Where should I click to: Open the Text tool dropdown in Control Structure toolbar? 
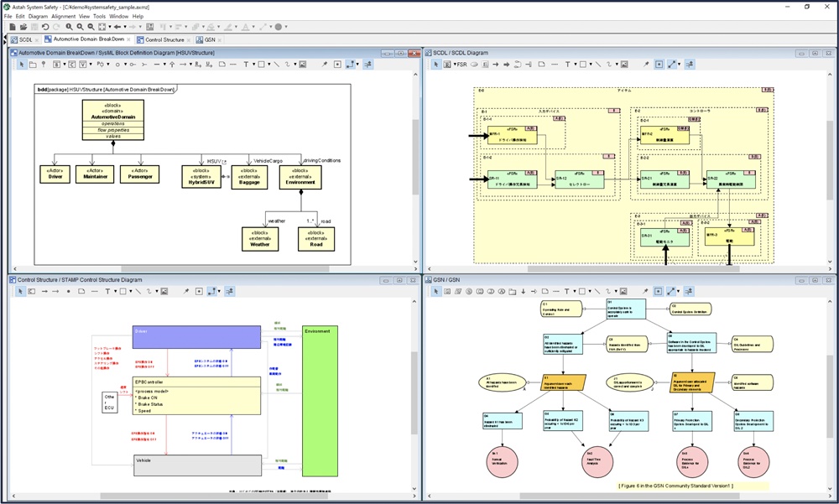click(113, 292)
